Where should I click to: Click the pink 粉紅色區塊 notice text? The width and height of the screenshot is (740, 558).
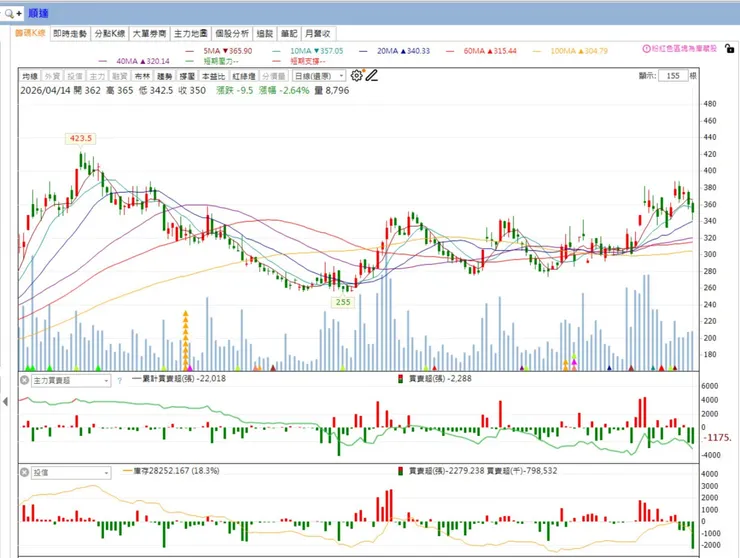684,49
